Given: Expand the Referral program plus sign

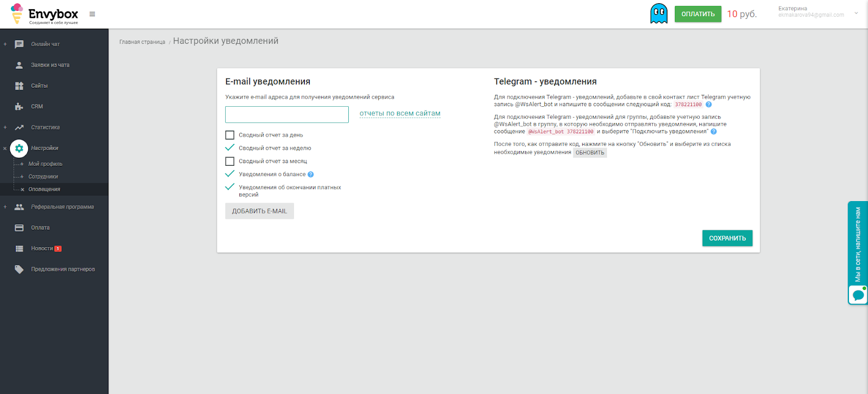Looking at the screenshot, I should pos(5,207).
